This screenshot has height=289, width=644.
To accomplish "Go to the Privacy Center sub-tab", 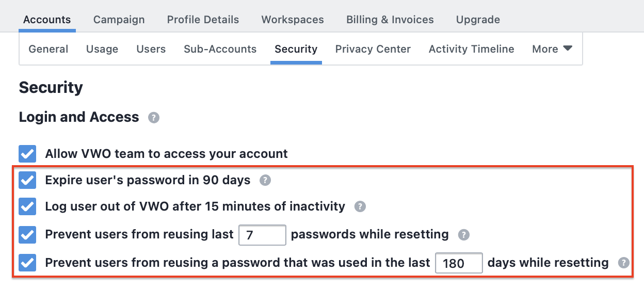I will coord(373,49).
